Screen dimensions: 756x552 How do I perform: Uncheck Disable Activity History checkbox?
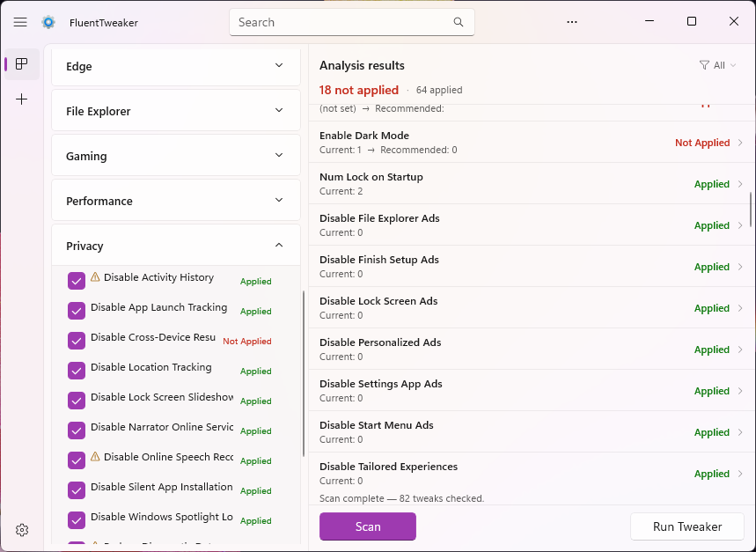click(77, 281)
